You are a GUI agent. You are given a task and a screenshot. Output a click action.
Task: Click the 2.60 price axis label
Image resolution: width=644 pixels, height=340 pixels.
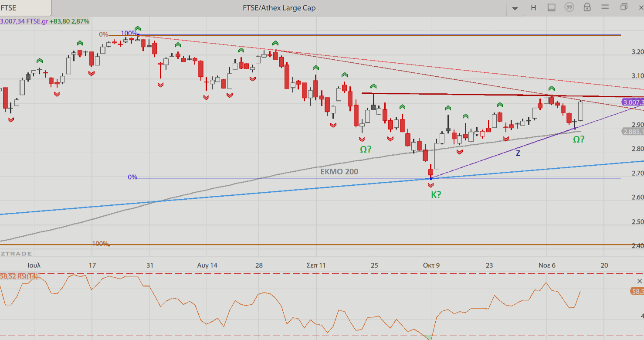pyautogui.click(x=637, y=197)
